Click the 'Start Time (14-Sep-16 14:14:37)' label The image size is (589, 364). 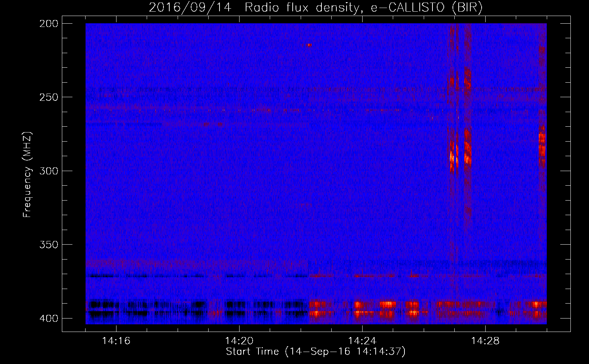tap(316, 352)
